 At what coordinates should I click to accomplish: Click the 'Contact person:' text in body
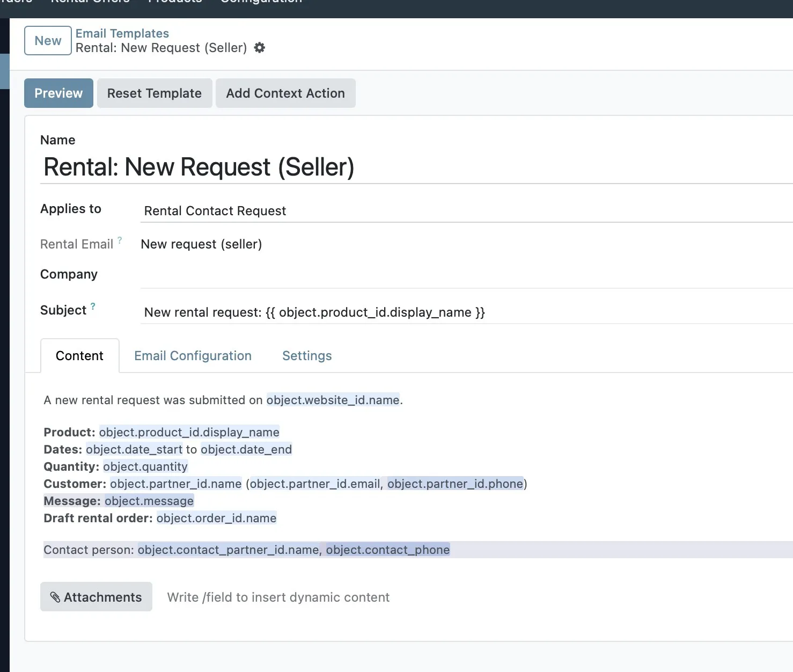pyautogui.click(x=89, y=550)
